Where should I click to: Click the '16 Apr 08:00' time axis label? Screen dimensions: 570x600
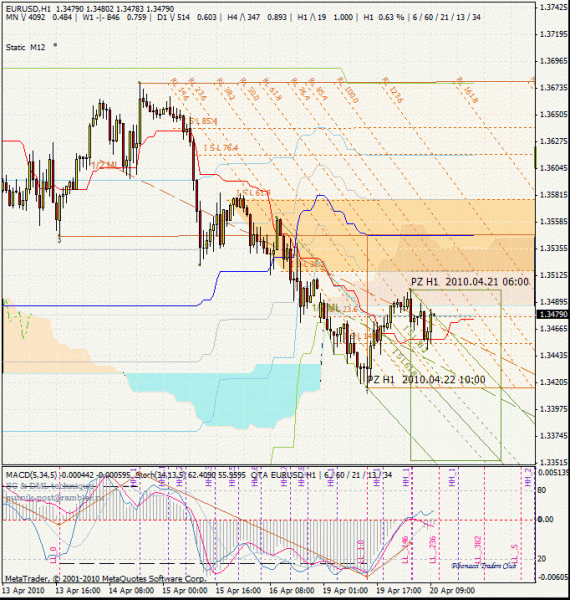[292, 590]
